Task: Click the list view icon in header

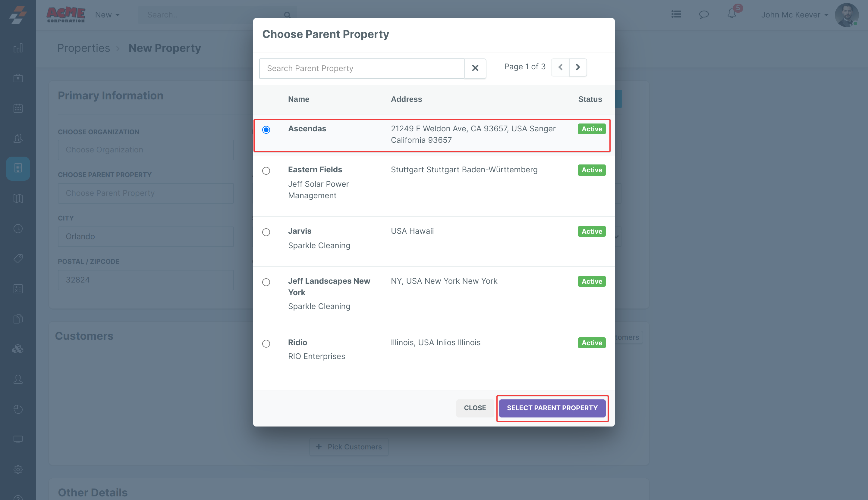Action: coord(676,14)
